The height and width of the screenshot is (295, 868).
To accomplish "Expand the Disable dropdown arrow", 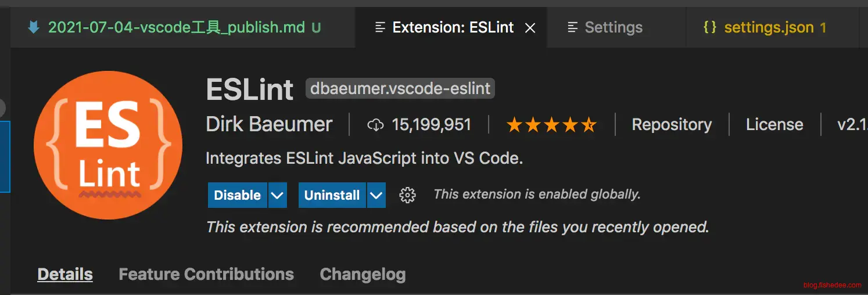I will click(x=278, y=195).
